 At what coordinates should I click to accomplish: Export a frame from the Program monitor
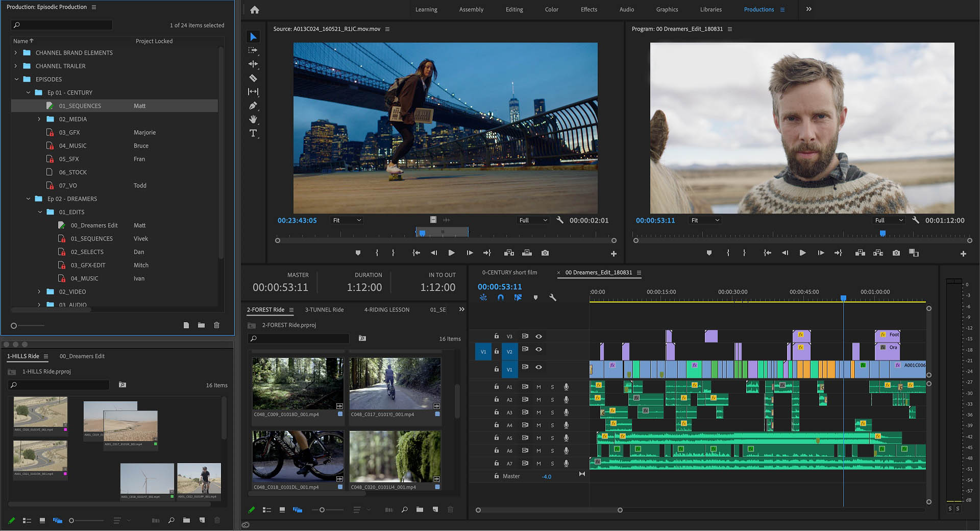point(896,253)
